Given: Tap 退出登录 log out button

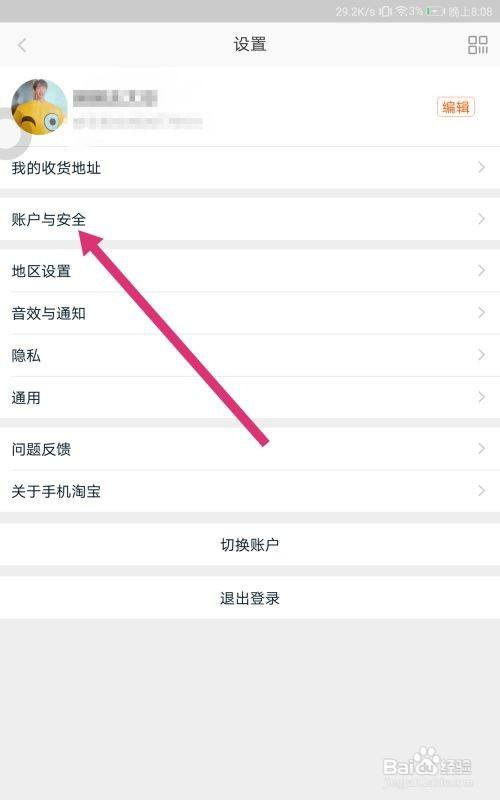Looking at the screenshot, I should (250, 598).
